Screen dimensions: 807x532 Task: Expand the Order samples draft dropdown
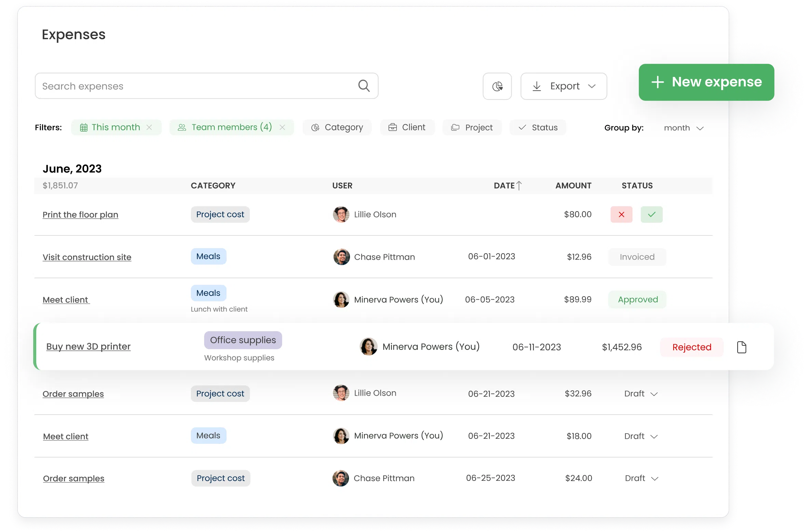pos(653,393)
